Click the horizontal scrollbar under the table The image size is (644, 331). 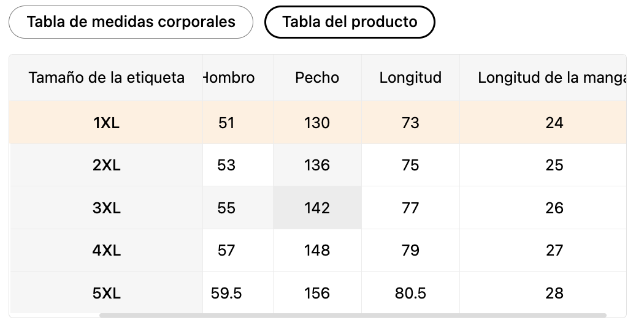click(x=353, y=316)
